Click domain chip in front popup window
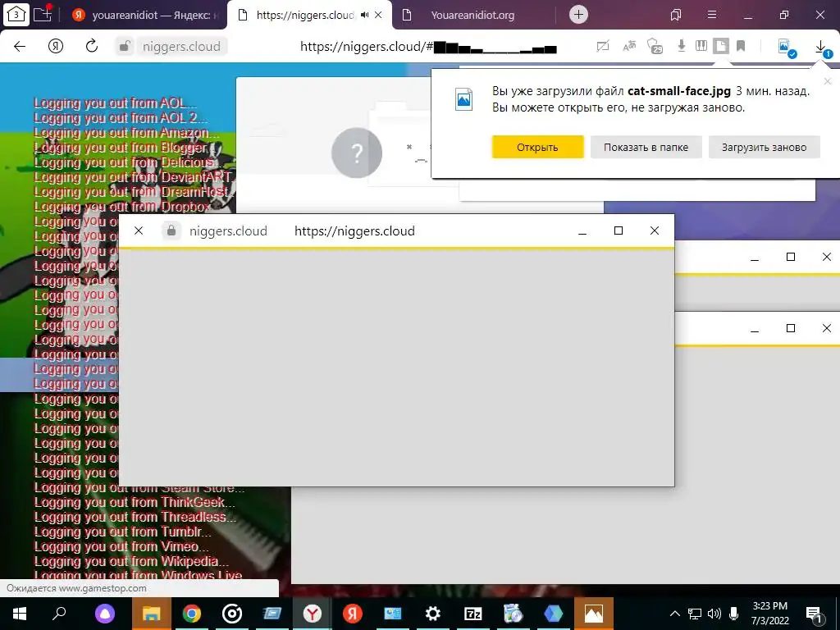Image resolution: width=840 pixels, height=630 pixels. (x=228, y=231)
